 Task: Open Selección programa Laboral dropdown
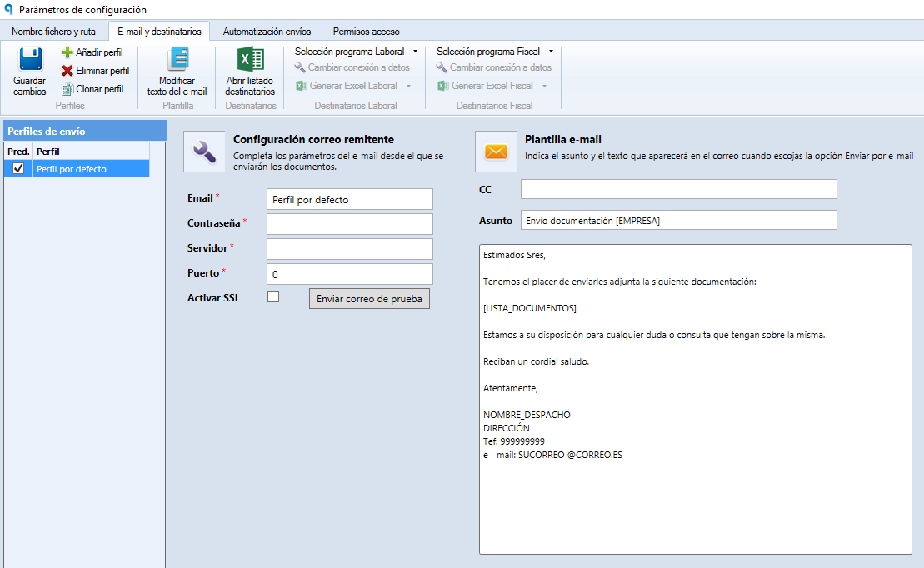pyautogui.click(x=356, y=52)
